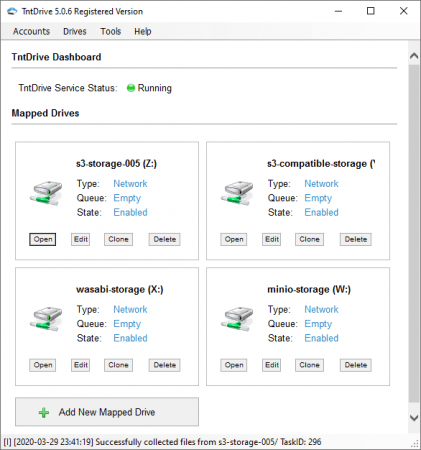Click the green Running status indicator
The image size is (421, 450).
point(131,88)
